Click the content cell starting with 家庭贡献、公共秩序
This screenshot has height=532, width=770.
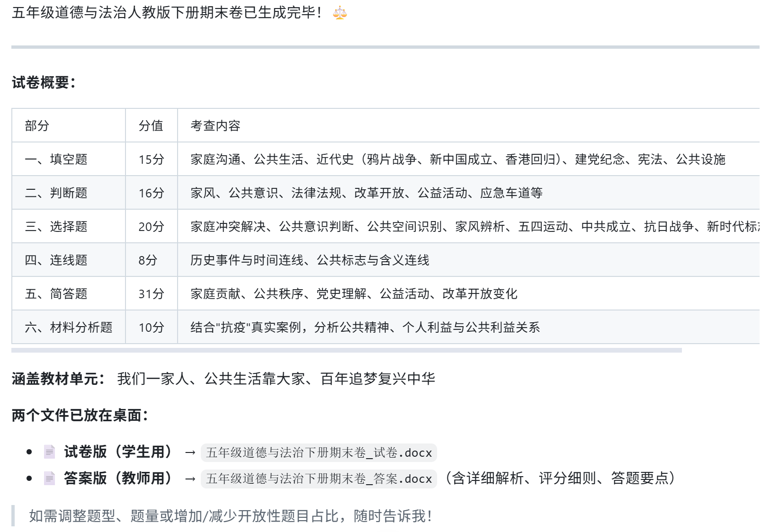[x=468, y=293]
